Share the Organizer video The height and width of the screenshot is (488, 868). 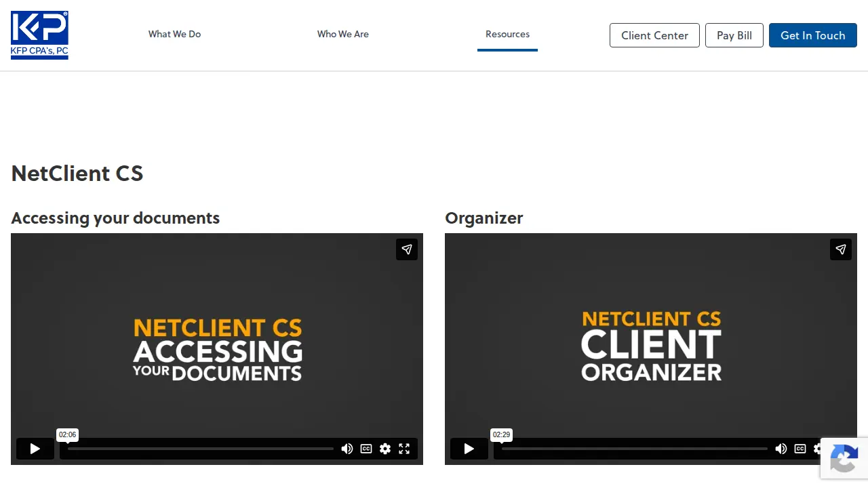coord(841,249)
